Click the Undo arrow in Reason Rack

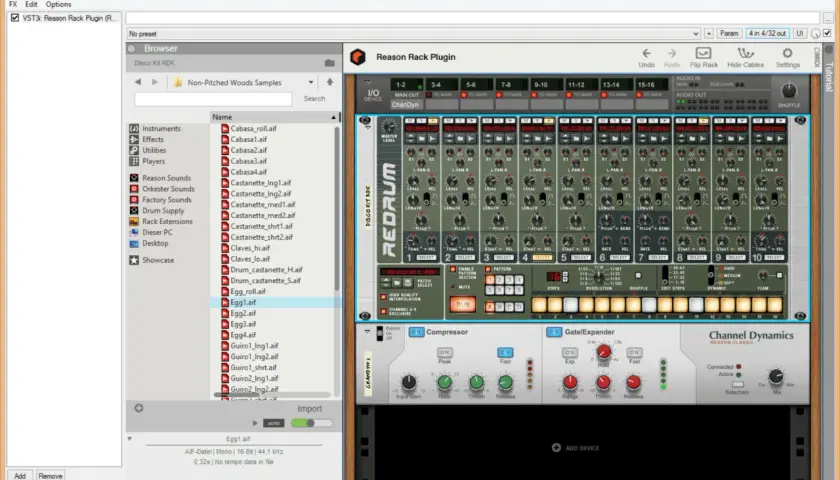(x=646, y=54)
